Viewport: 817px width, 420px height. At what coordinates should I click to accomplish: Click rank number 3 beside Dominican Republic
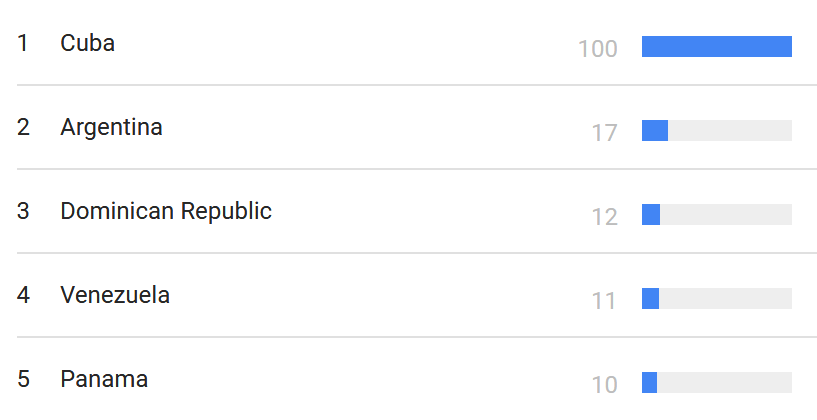click(23, 212)
